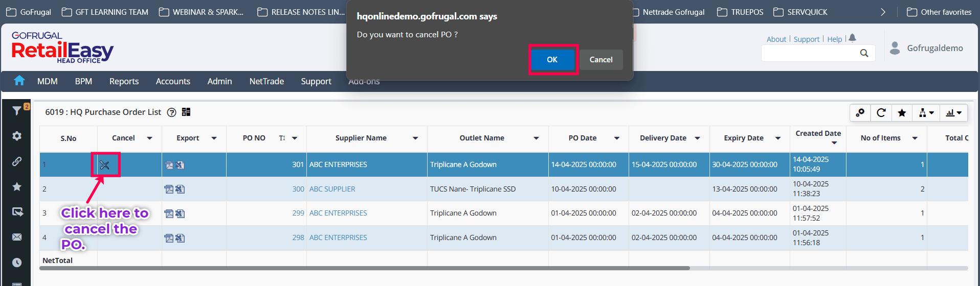The width and height of the screenshot is (980, 286).
Task: Open the help question mark beside report title
Action: [x=172, y=112]
